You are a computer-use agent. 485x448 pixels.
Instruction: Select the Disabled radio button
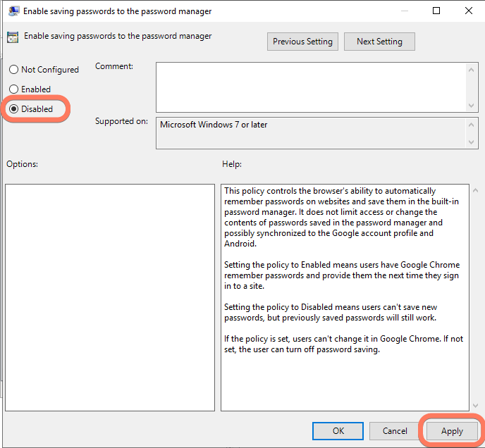tap(13, 109)
